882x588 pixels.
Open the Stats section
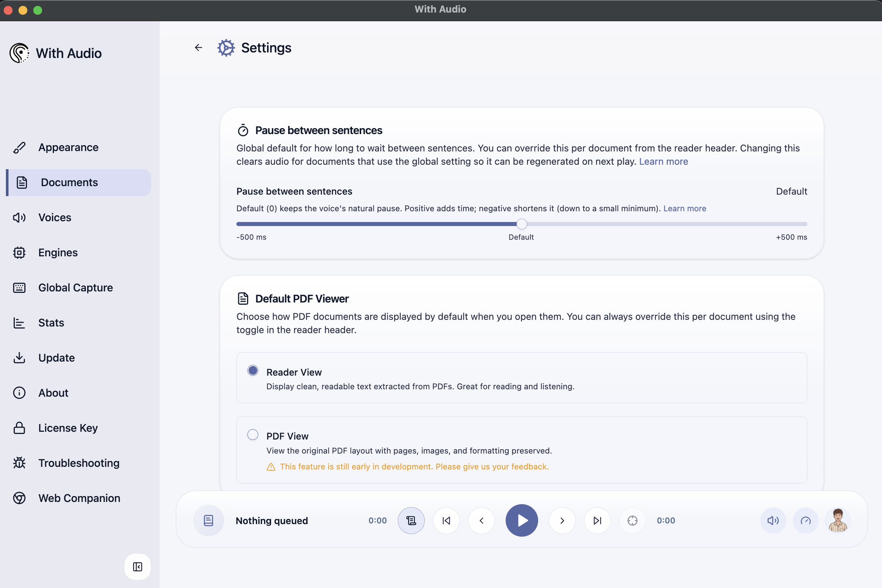click(x=78, y=323)
